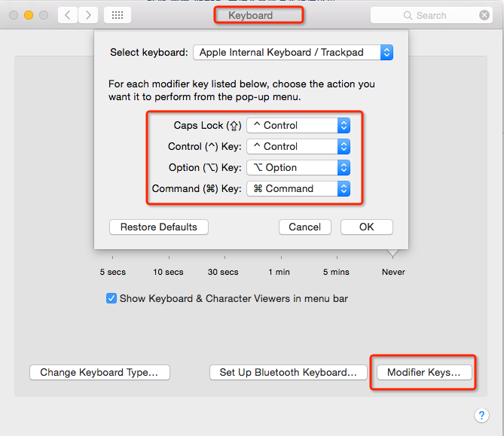Click the '30 secs' slider label

coord(223,272)
